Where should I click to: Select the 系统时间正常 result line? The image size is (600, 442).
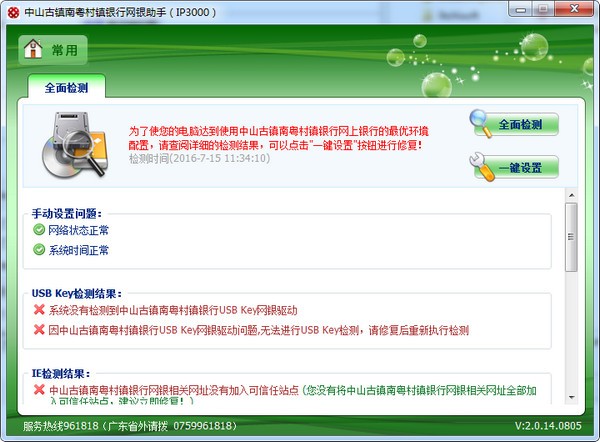click(x=78, y=250)
